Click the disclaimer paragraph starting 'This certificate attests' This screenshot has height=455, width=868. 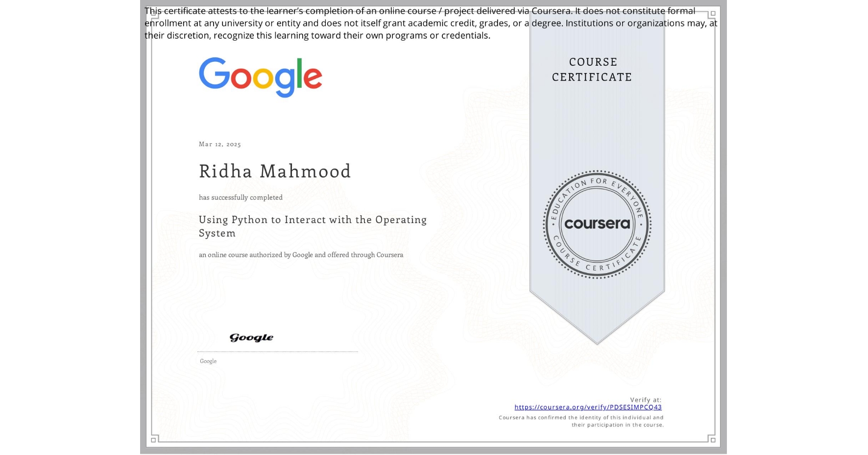(431, 23)
